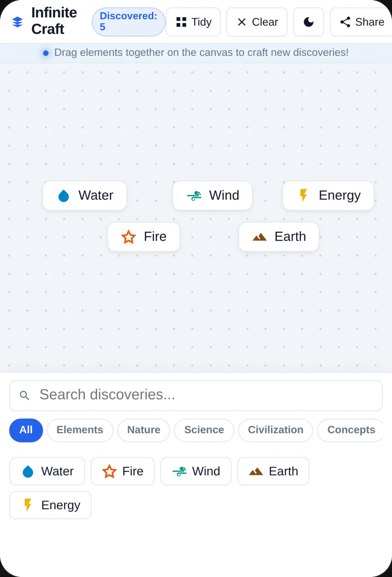Select the Fire element on the canvas
392x577 pixels.
pos(144,237)
